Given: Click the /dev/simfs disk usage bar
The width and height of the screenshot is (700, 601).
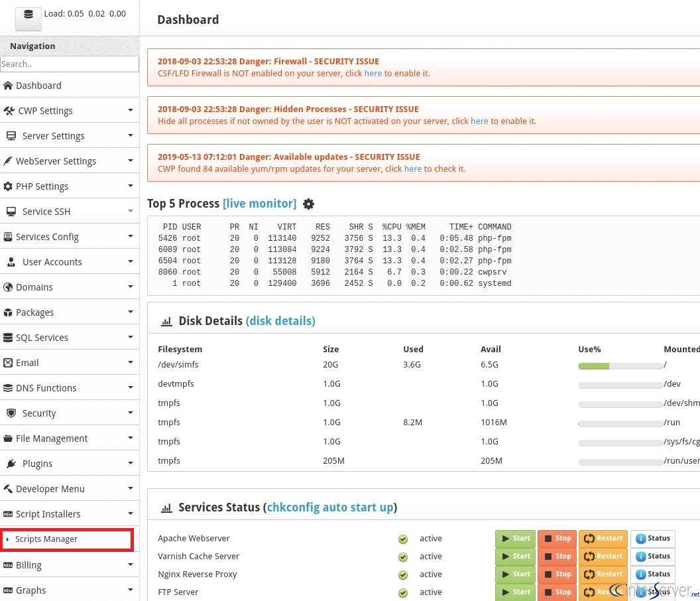Looking at the screenshot, I should (620, 366).
